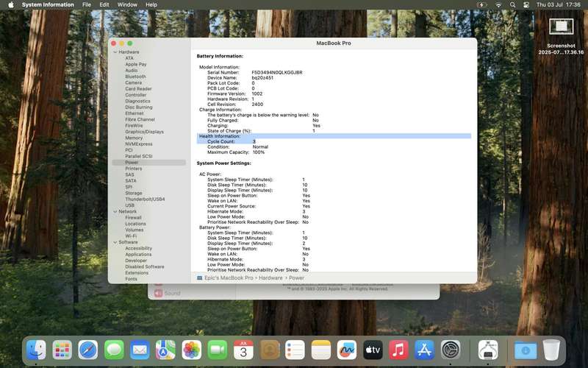Select Firewall under Network
Viewport: 588px width, 368px height.
point(133,217)
